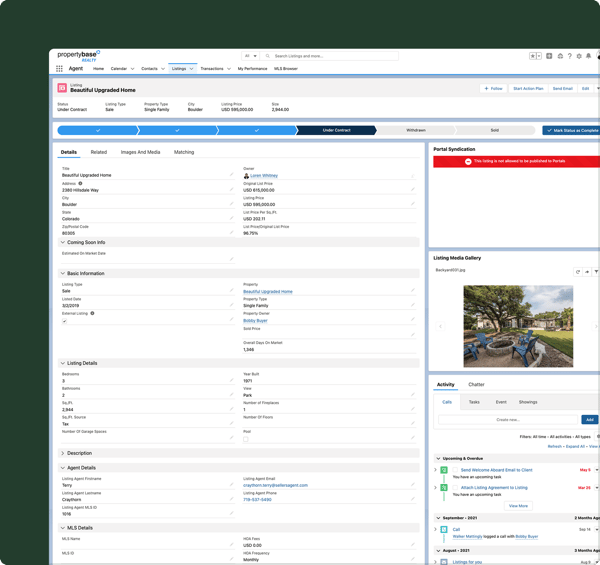600x565 pixels.
Task: Switch to the Images And Media tab
Action: (x=140, y=152)
